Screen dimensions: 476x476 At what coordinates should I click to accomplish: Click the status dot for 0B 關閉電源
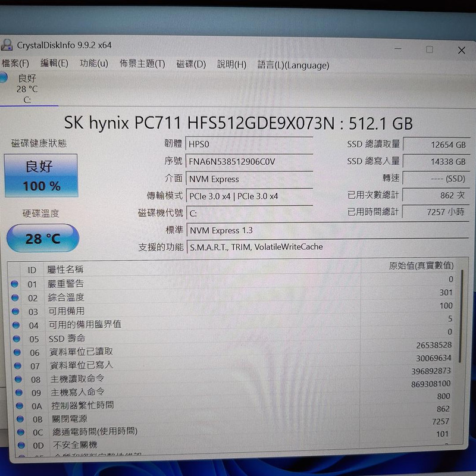click(20, 419)
